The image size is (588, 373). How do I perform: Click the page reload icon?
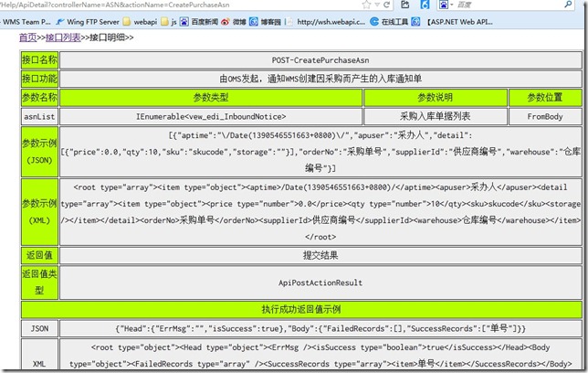tap(386, 5)
